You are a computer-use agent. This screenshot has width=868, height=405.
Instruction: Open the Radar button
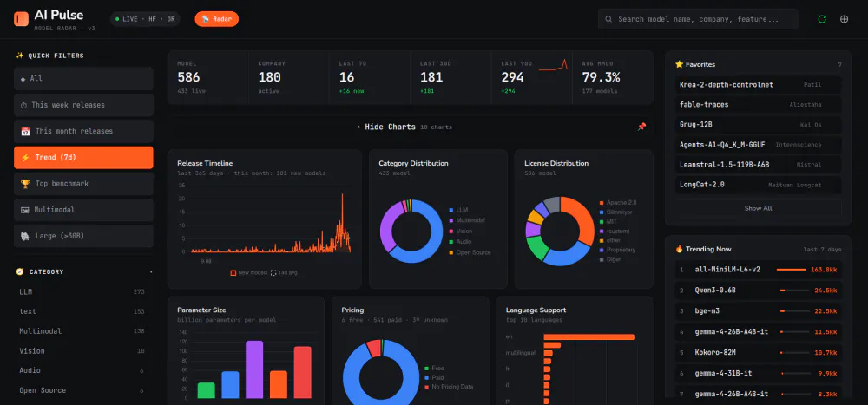tap(216, 19)
